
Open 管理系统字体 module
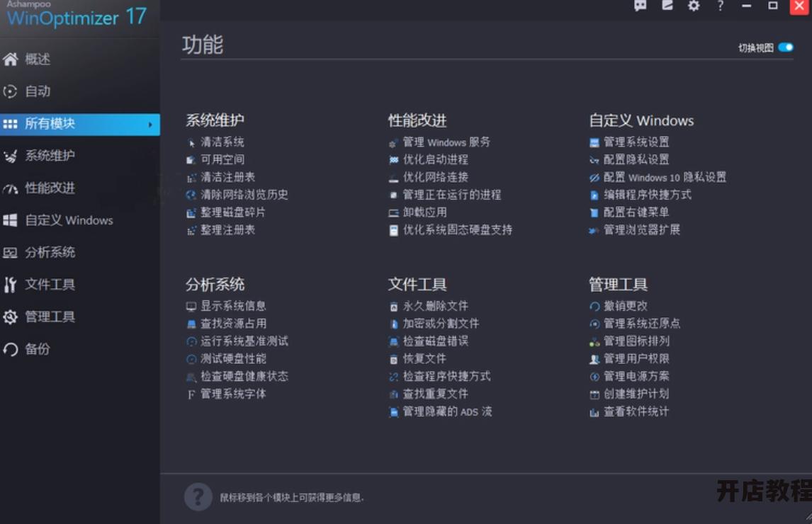coord(234,394)
